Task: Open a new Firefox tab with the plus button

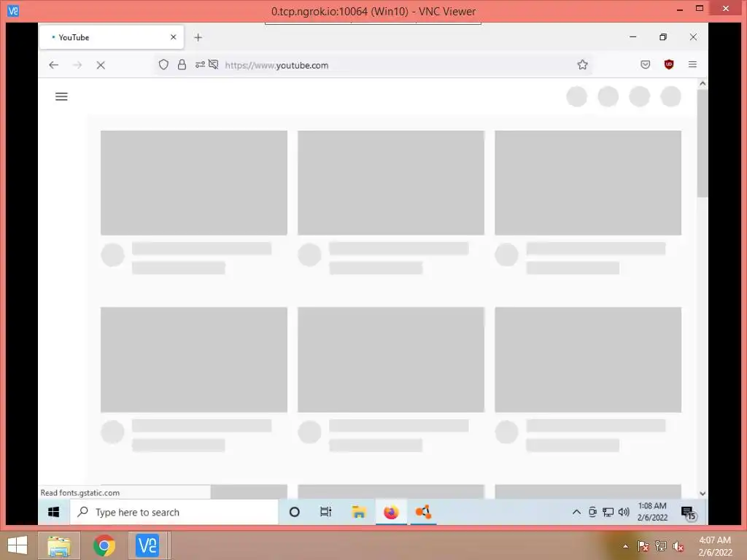Action: (x=198, y=37)
